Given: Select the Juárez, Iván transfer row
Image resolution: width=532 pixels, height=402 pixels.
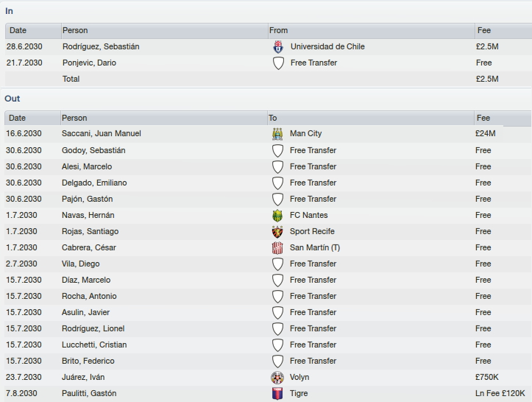Looking at the screenshot, I should (268, 377).
